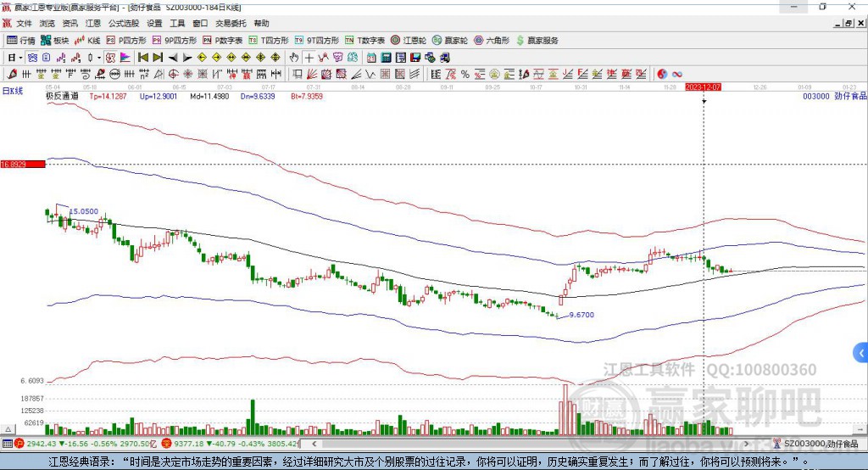The width and height of the screenshot is (868, 470).
Task: Click the up triangle volume pane button
Action: [8, 429]
